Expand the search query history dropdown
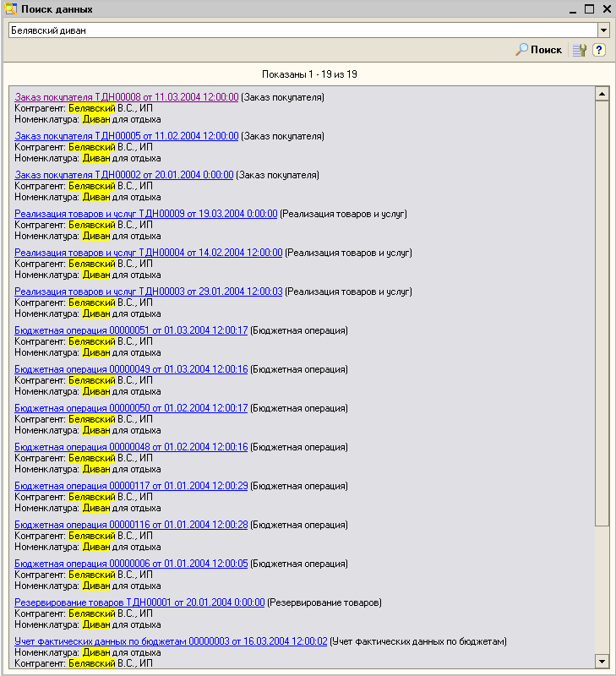 click(x=603, y=30)
